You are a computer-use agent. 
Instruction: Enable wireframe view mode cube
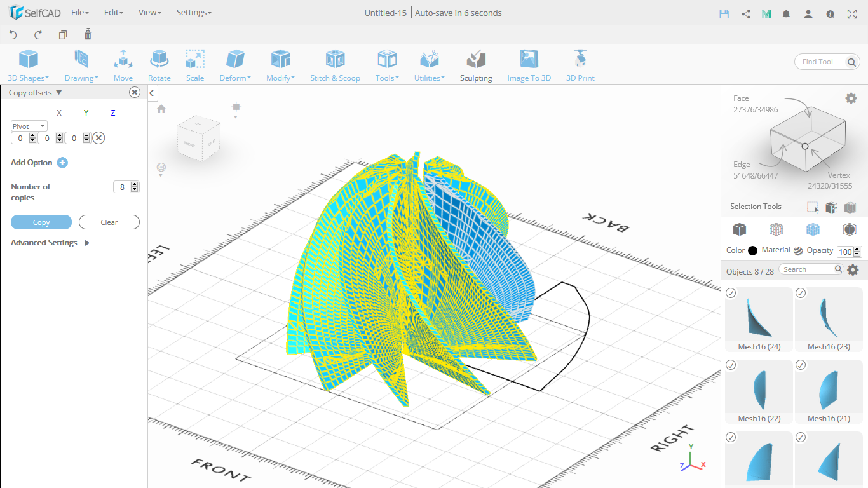[x=776, y=229]
